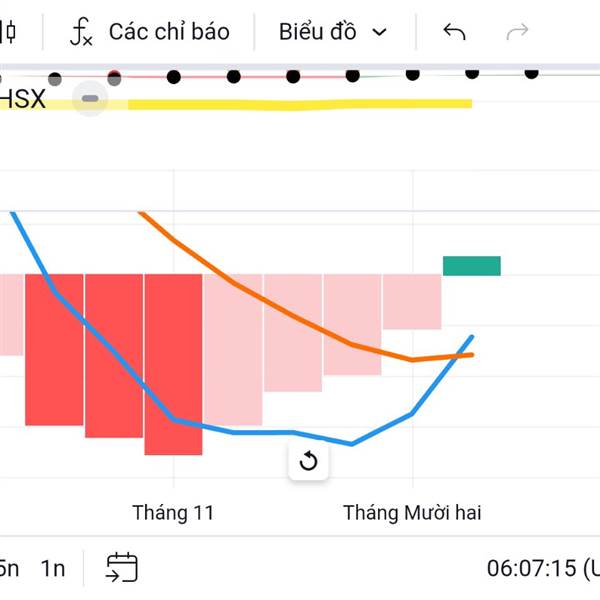Open the go-to-date calendar icon
Screen dimensions: 600x600
point(122,568)
